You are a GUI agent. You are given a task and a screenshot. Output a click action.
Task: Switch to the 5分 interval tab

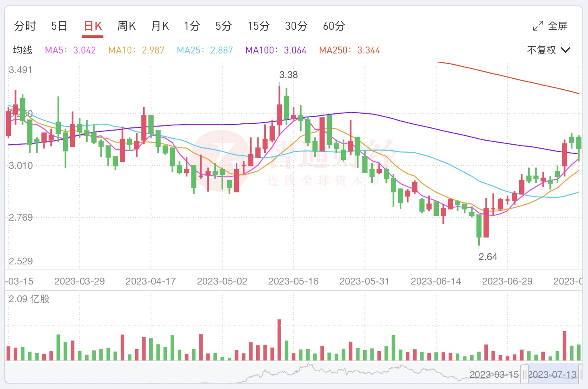click(224, 26)
